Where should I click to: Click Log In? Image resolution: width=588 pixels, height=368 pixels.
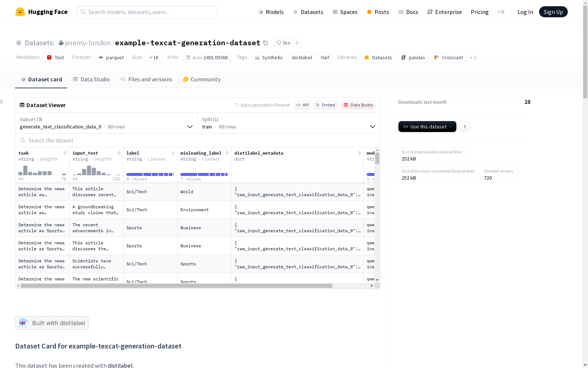[525, 12]
